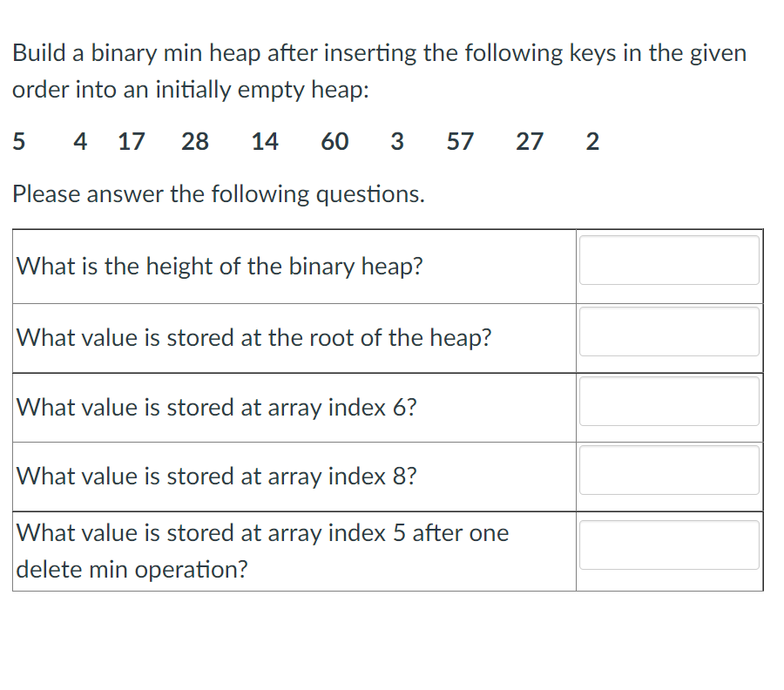Click the key value 60 in the list

[x=335, y=141]
